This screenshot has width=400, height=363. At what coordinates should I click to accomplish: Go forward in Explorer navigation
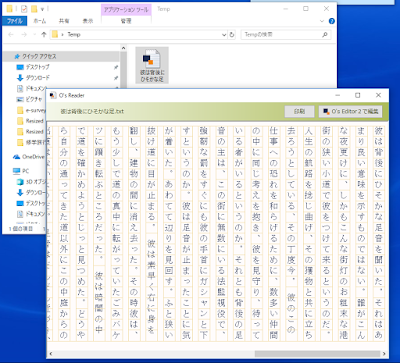(x=24, y=34)
